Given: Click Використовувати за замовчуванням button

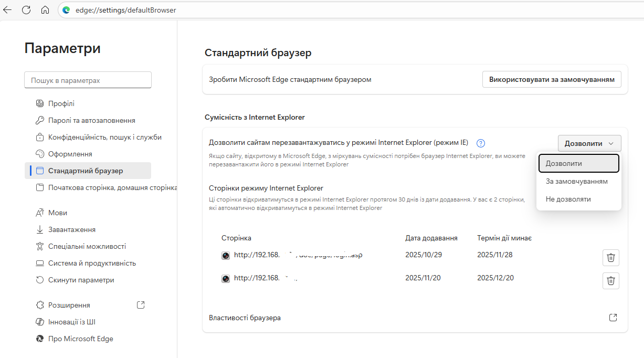Looking at the screenshot, I should click(x=552, y=79).
